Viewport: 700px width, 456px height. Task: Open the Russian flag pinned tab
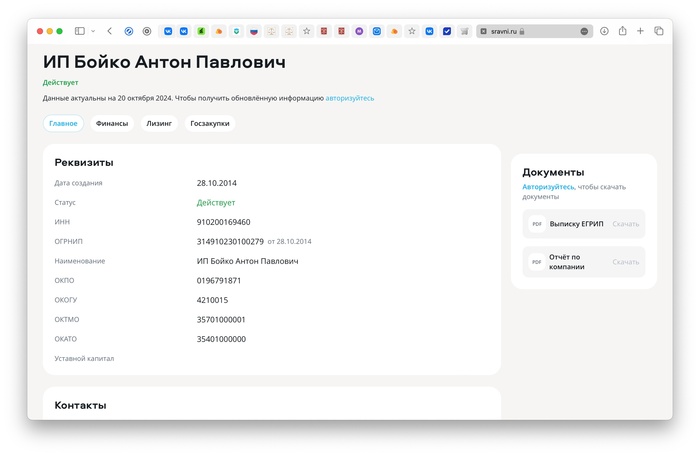pos(253,31)
